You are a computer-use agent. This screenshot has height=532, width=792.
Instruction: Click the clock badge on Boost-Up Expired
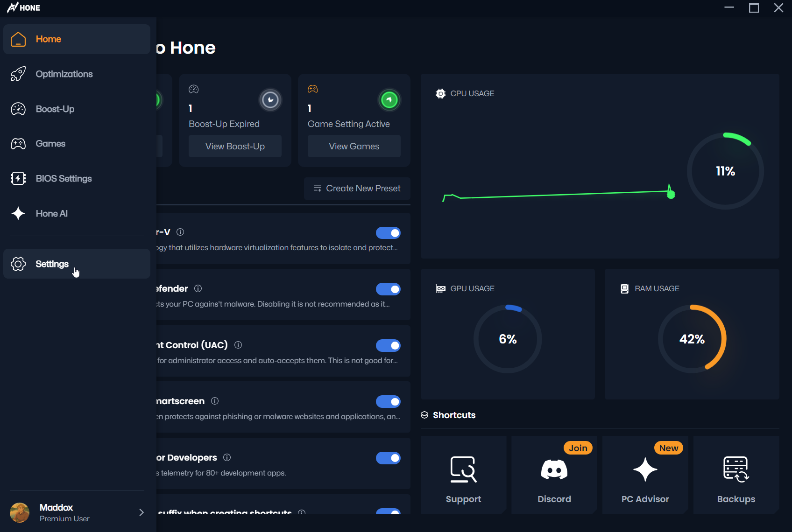click(270, 100)
